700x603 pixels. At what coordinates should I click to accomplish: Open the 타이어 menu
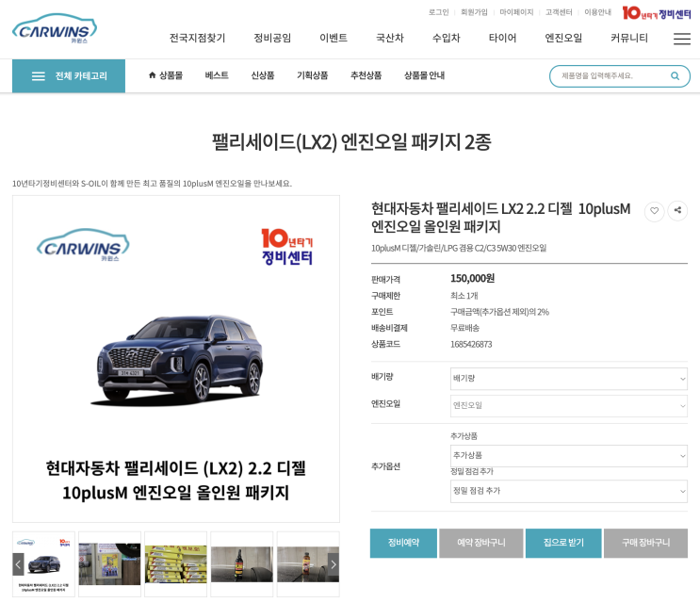point(502,38)
